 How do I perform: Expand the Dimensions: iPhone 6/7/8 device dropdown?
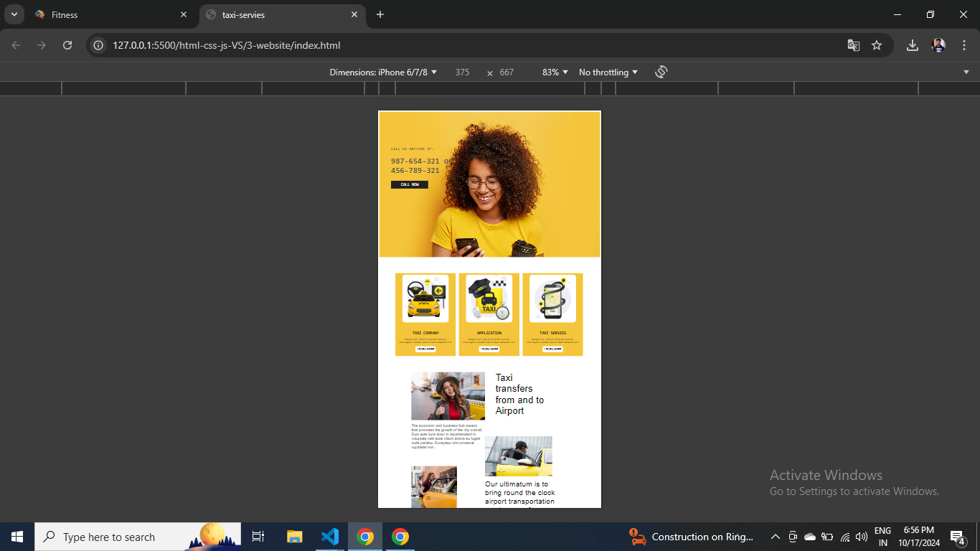point(383,72)
